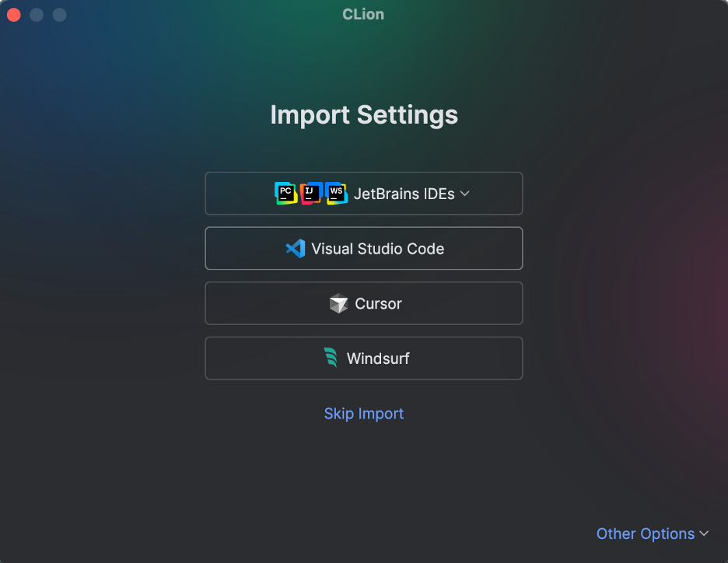Screen dimensions: 728x563
Task: Click the yellow minimize dot
Action: (x=36, y=14)
